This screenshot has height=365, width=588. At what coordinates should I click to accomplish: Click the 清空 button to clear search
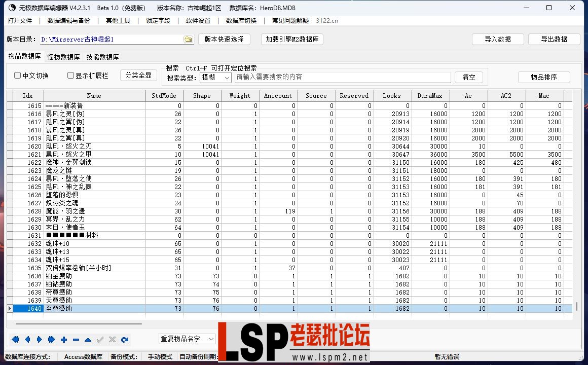(x=468, y=77)
